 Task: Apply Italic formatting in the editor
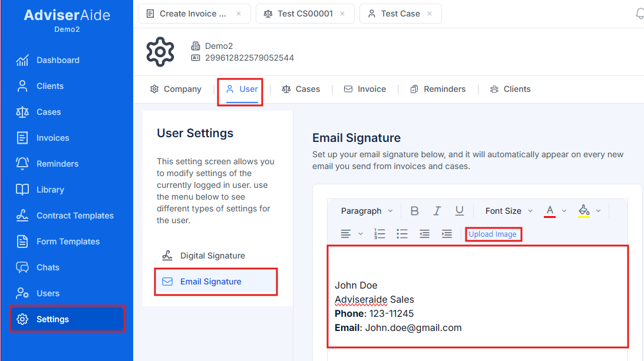click(437, 210)
